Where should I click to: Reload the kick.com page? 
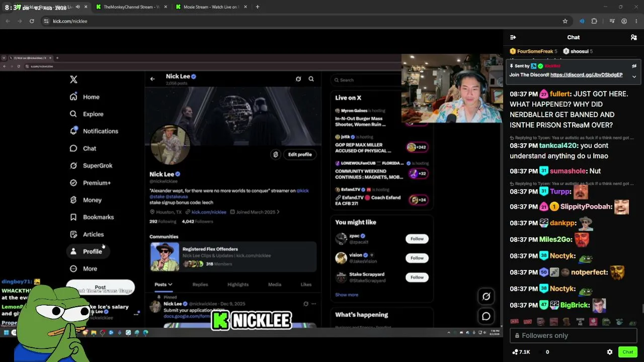[x=32, y=21]
